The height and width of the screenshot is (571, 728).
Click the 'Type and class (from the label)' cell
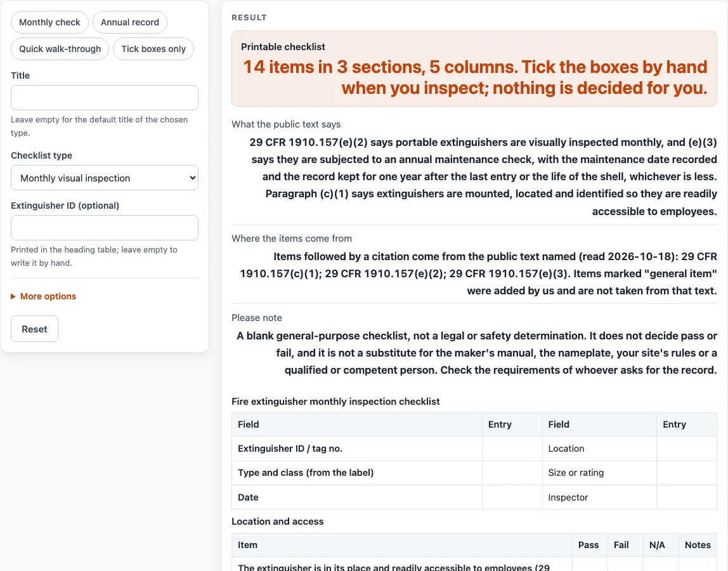(x=357, y=473)
